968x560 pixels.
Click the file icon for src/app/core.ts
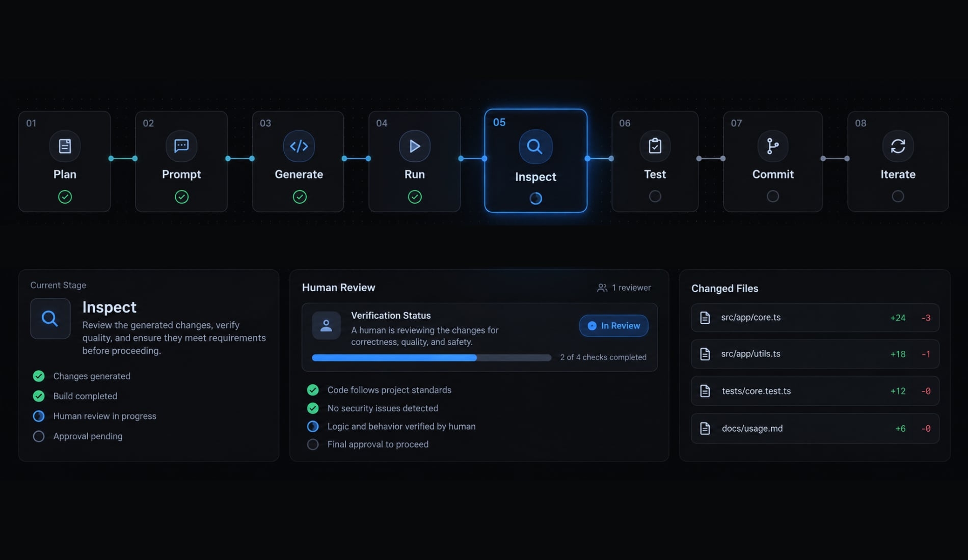point(705,318)
